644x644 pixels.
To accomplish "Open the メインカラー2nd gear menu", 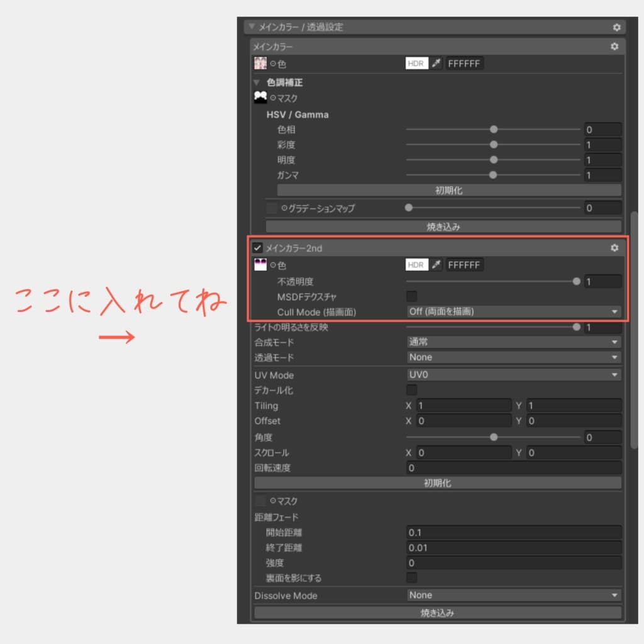I will 614,248.
